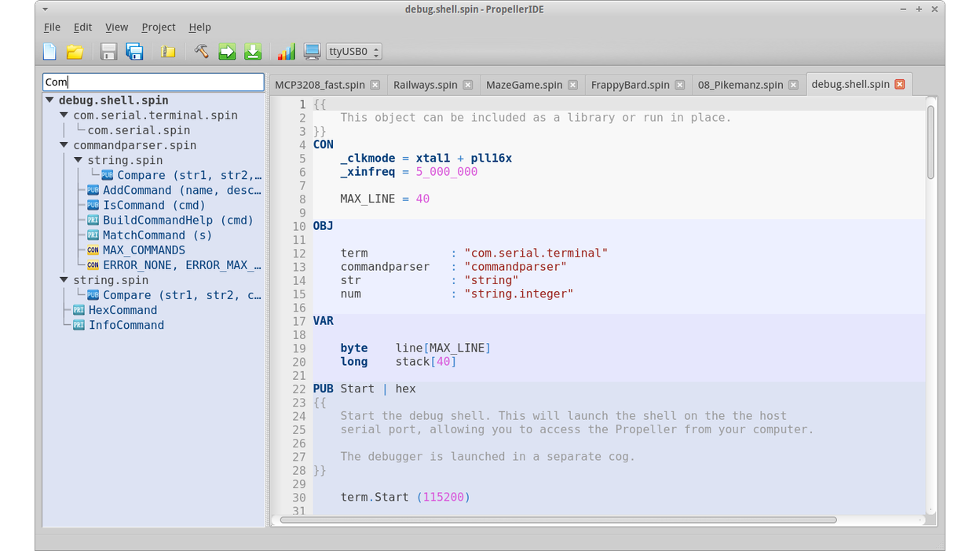
Task: Click the horizontal scrollbar in the editor
Action: click(558, 520)
